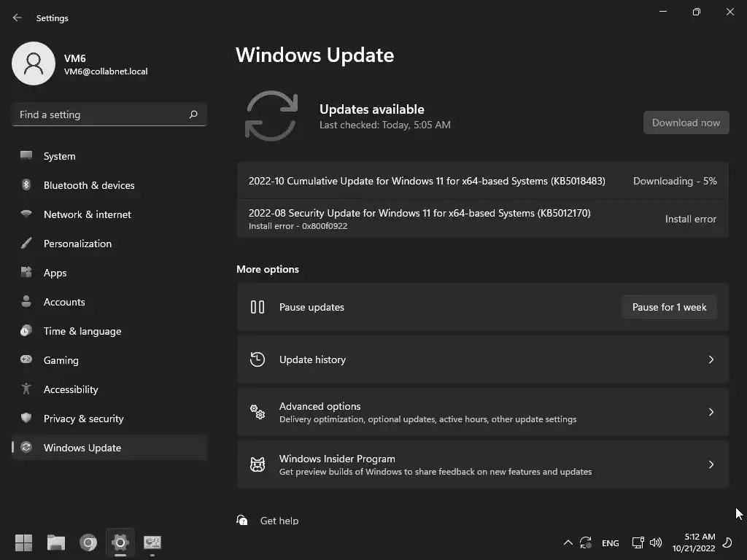The image size is (747, 560).
Task: Click the Apps sidebar icon
Action: pyautogui.click(x=26, y=272)
